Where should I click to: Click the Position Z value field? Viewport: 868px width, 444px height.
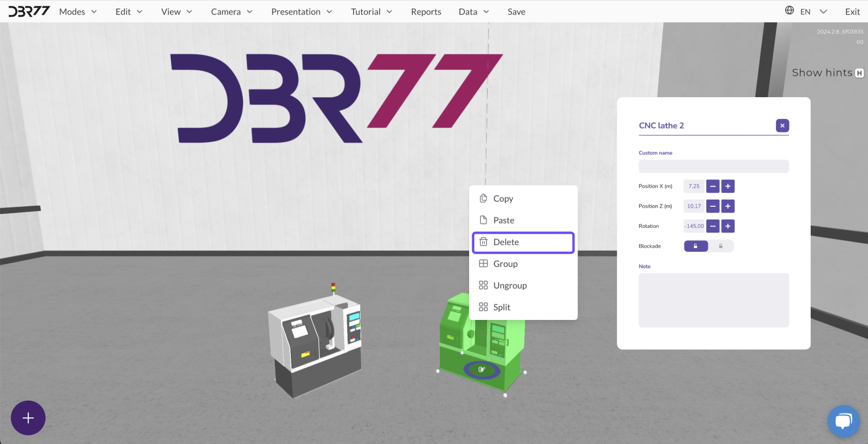tap(694, 206)
